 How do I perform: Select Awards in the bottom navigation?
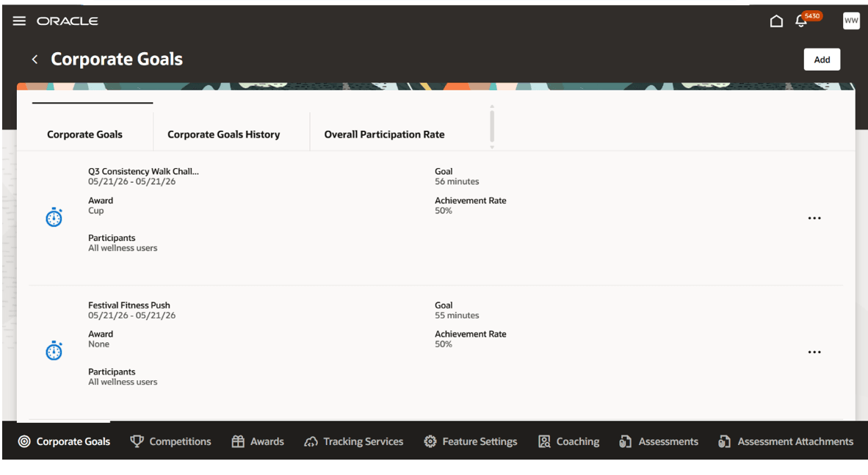(x=258, y=441)
